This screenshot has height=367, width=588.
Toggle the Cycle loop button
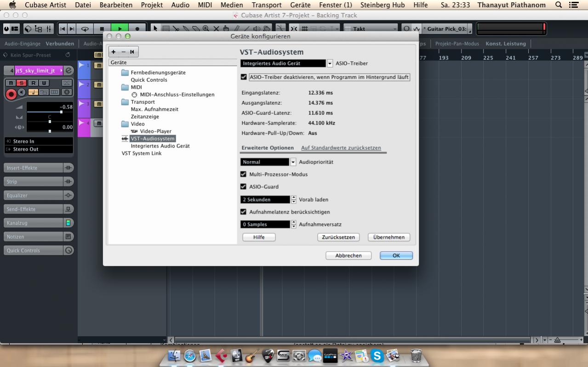(86, 28)
